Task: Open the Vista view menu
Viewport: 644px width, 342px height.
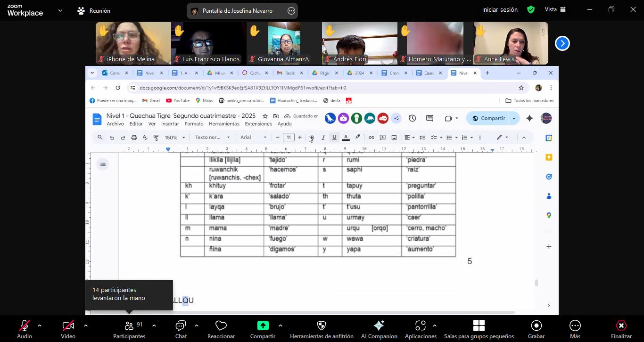Action: tap(555, 9)
